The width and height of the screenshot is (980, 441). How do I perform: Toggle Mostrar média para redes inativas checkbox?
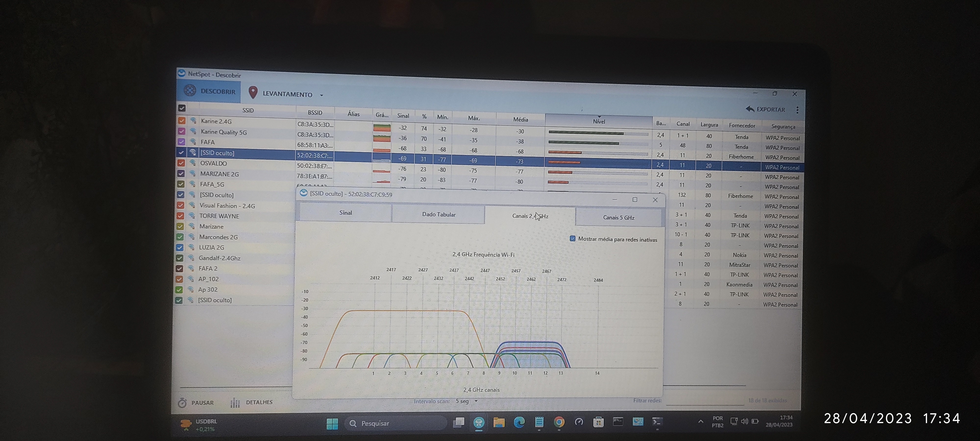click(573, 239)
